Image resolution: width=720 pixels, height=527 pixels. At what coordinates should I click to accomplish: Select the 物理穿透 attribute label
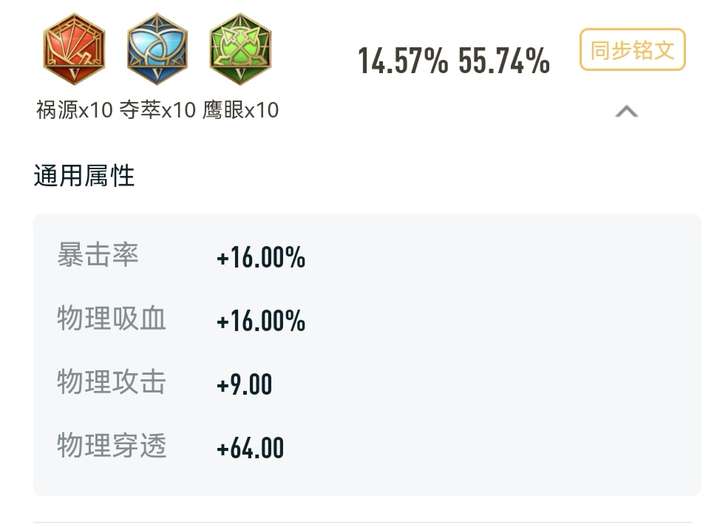pyautogui.click(x=111, y=445)
